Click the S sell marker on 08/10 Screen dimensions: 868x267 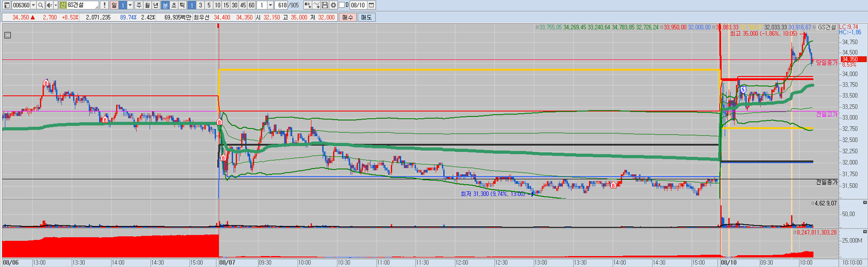coord(743,90)
